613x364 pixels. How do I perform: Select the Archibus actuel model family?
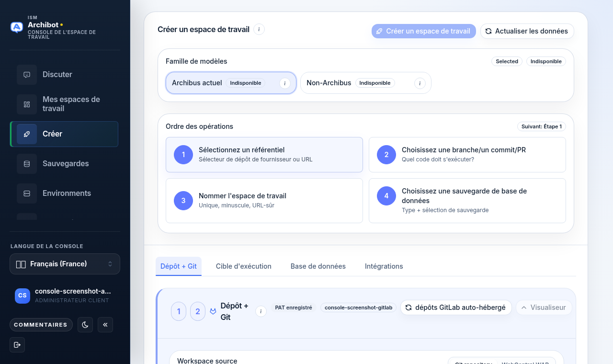pos(231,83)
